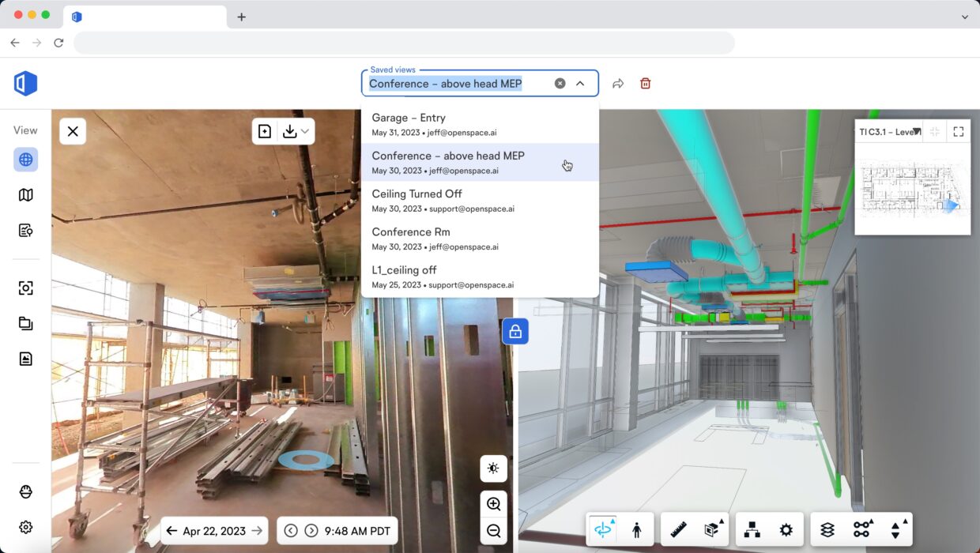The width and height of the screenshot is (980, 553).
Task: Delete the selected saved view
Action: [x=645, y=83]
